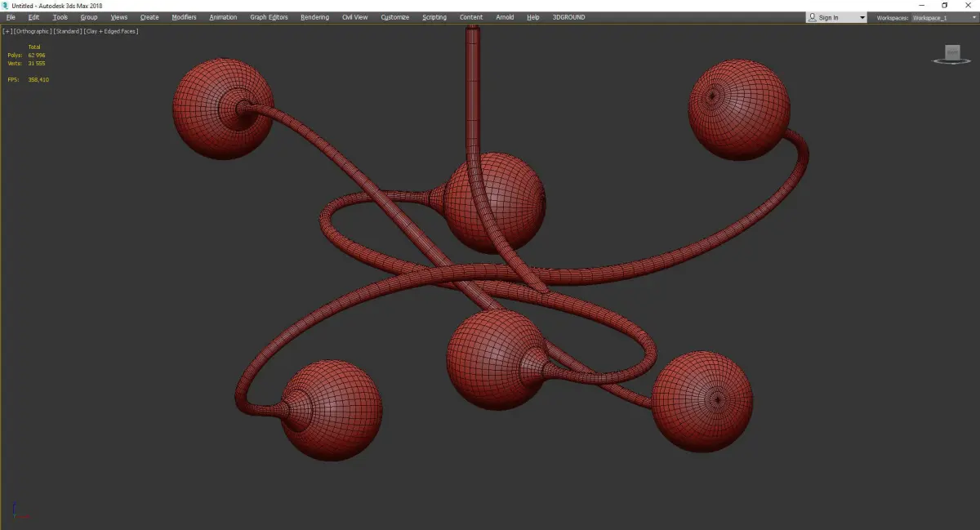
Task: Open the Content menu
Action: (471, 17)
